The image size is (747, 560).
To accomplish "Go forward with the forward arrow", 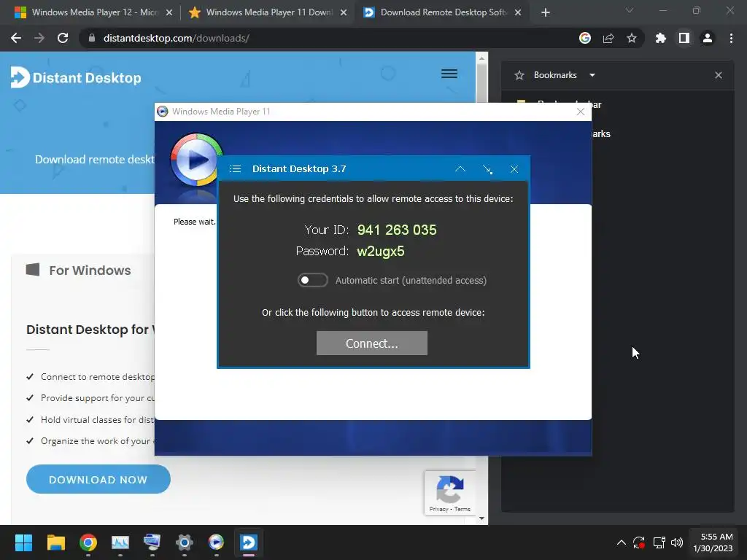I will (39, 38).
